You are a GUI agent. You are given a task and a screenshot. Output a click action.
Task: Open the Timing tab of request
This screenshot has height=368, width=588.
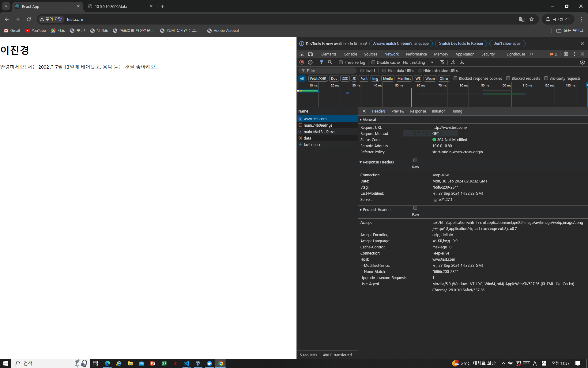click(x=456, y=111)
